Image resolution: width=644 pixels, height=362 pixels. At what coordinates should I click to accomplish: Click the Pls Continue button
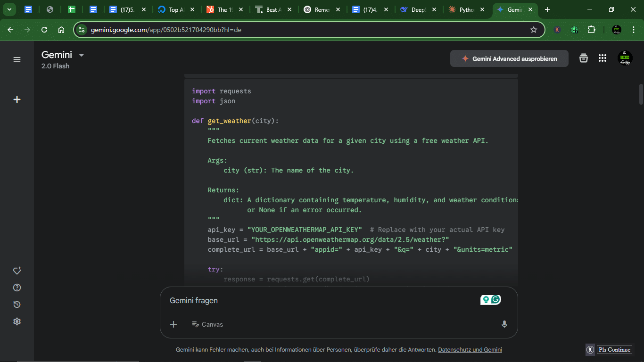click(614, 350)
